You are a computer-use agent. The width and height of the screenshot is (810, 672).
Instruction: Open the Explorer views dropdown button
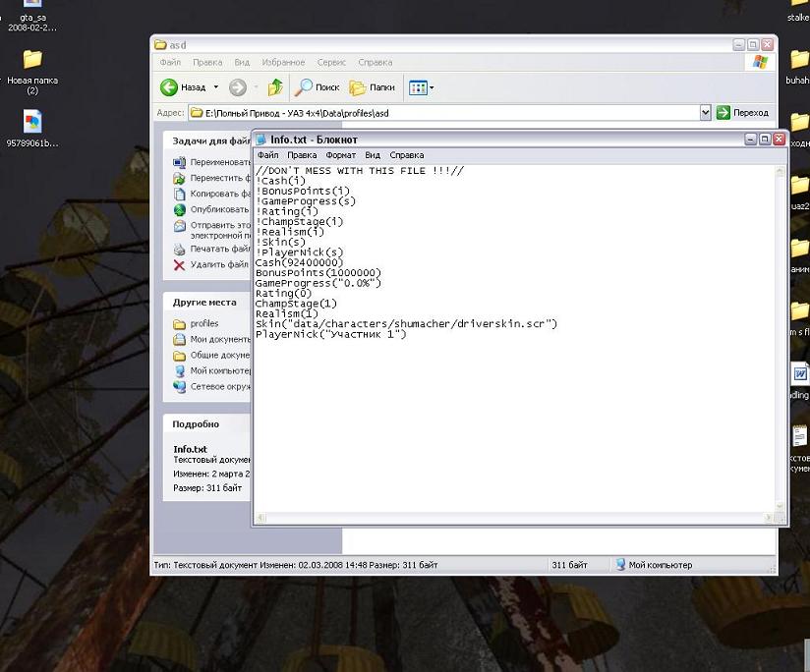[x=421, y=87]
